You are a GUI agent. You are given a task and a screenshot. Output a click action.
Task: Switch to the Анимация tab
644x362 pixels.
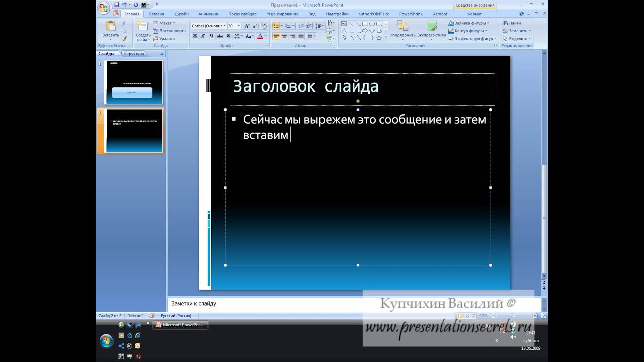(x=208, y=14)
